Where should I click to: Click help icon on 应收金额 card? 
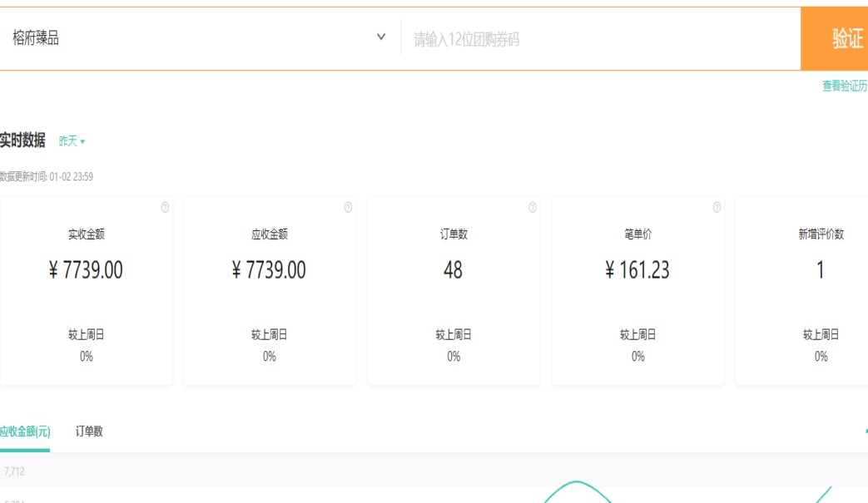click(x=348, y=208)
